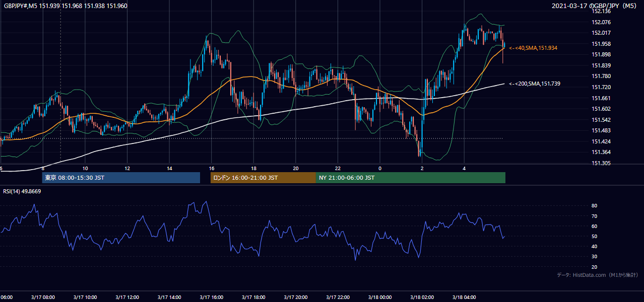Click the 151.839 price axis label
Viewport: 644px width, 302px height.
[601, 65]
